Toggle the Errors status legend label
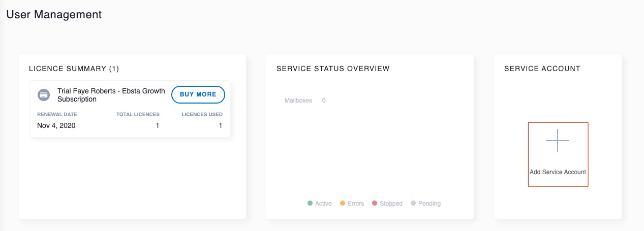The image size is (644, 231). pyautogui.click(x=356, y=204)
